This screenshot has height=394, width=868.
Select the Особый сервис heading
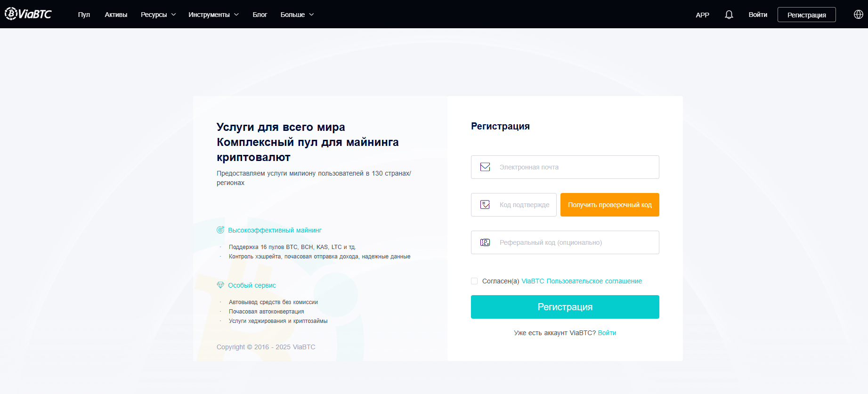[x=252, y=285]
